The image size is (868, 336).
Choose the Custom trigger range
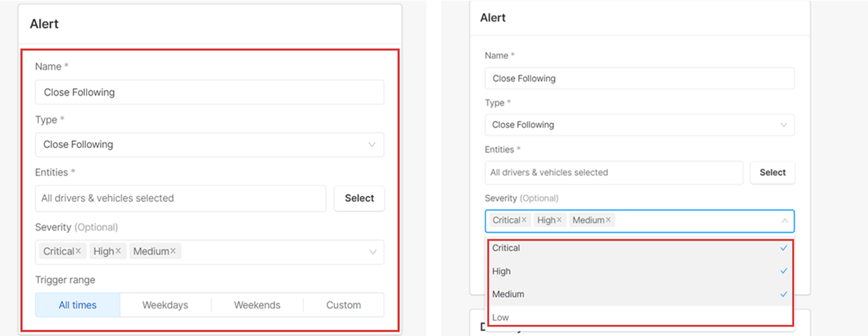tap(343, 305)
